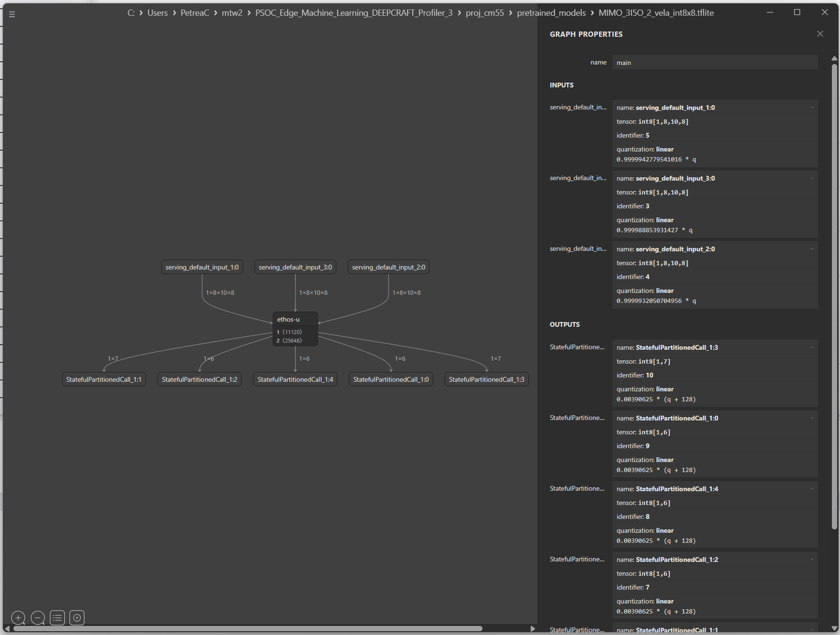Viewport: 840px width, 635px height.
Task: Open the model properties list icon
Action: (x=57, y=618)
